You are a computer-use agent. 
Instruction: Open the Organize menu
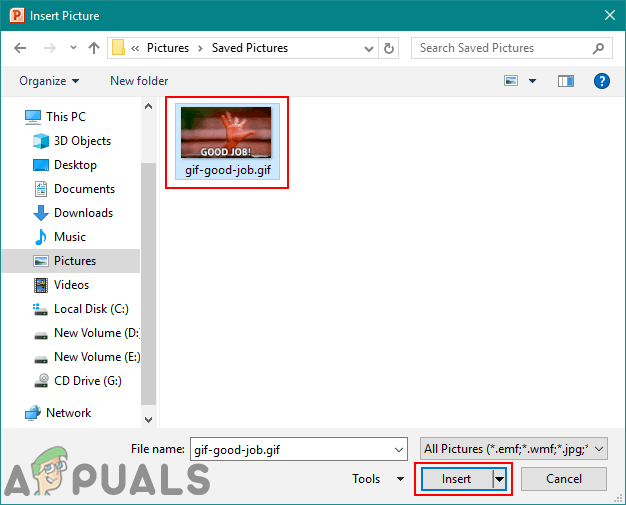pyautogui.click(x=49, y=81)
